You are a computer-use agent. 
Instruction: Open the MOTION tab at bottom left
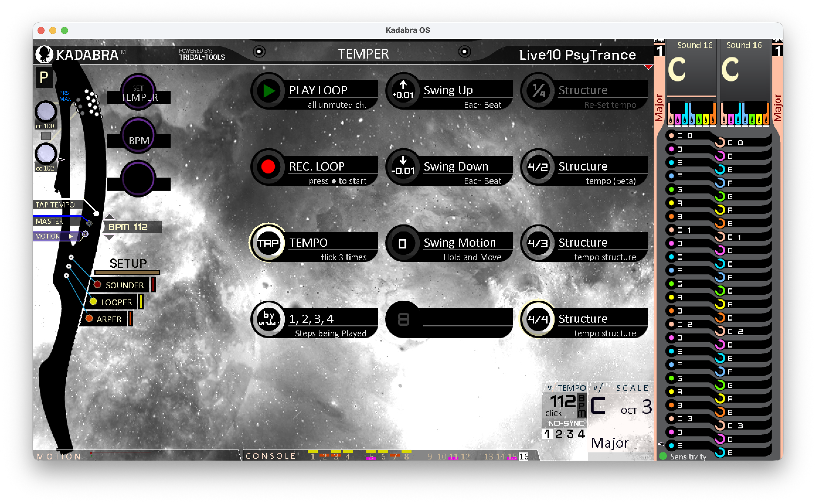[x=59, y=456]
